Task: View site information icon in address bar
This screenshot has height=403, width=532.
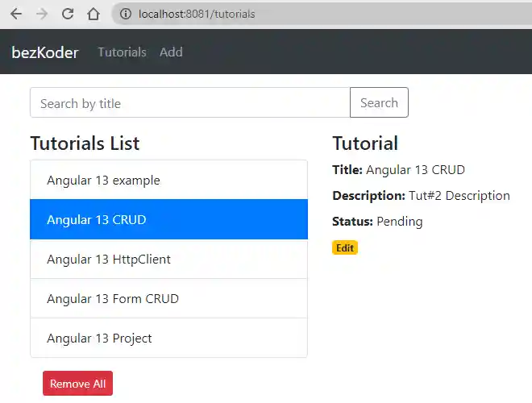Action: click(126, 14)
